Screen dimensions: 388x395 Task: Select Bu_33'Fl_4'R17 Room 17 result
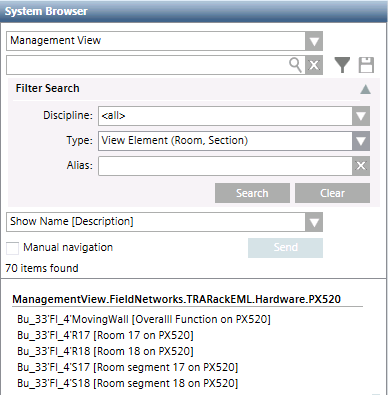[x=105, y=335]
